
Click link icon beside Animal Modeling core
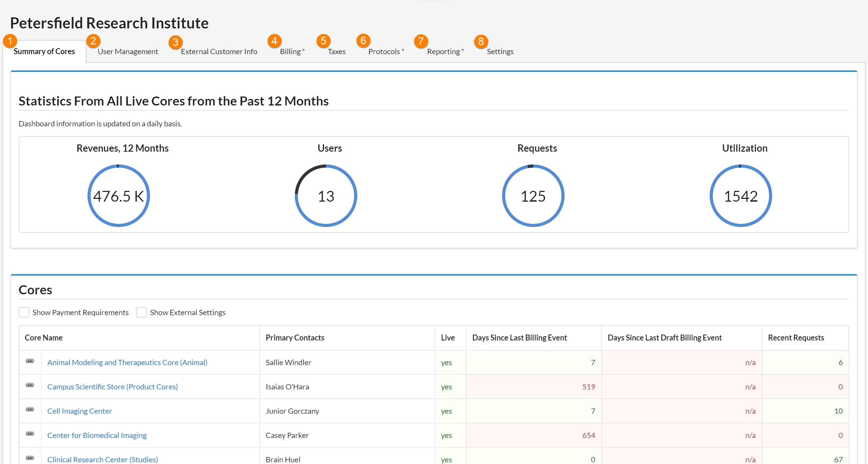pyautogui.click(x=30, y=361)
